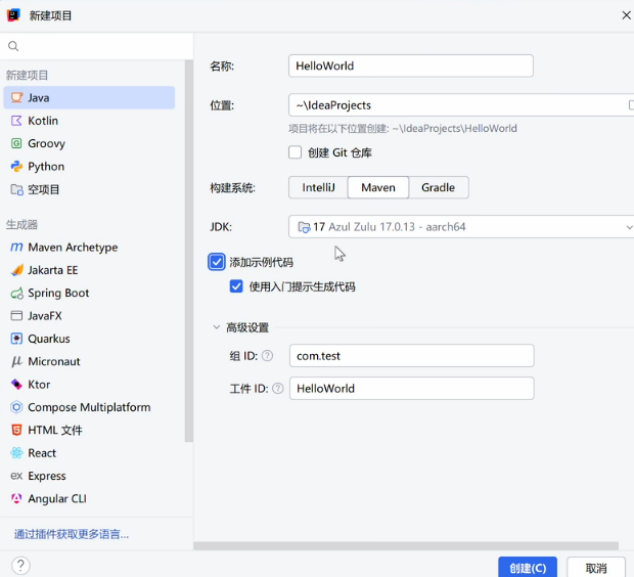Click the 组 ID help tooltip icon
The image size is (634, 577).
click(x=267, y=356)
